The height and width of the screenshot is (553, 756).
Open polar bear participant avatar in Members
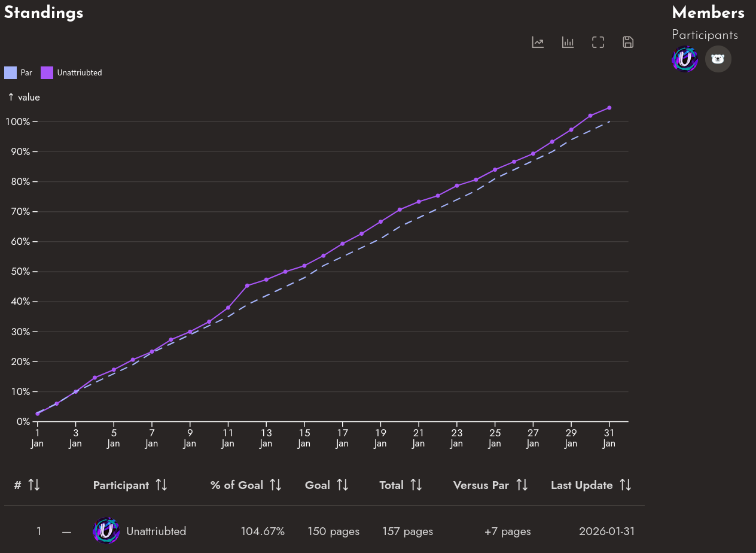pos(718,59)
